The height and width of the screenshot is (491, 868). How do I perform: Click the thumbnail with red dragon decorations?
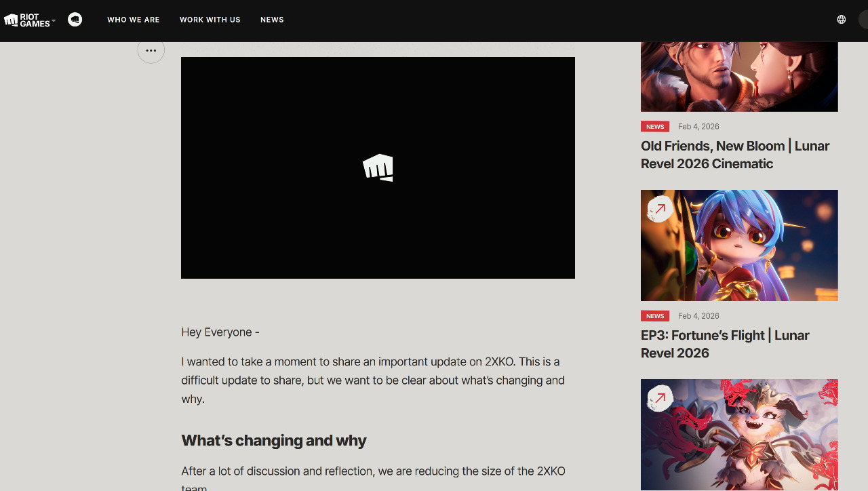click(739, 435)
